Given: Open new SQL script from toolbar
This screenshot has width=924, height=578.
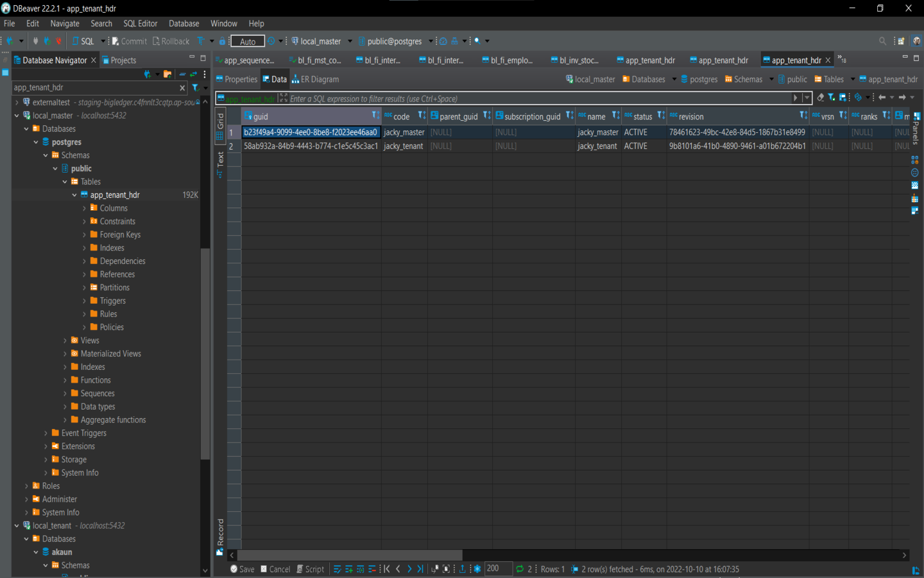Looking at the screenshot, I should click(x=83, y=41).
